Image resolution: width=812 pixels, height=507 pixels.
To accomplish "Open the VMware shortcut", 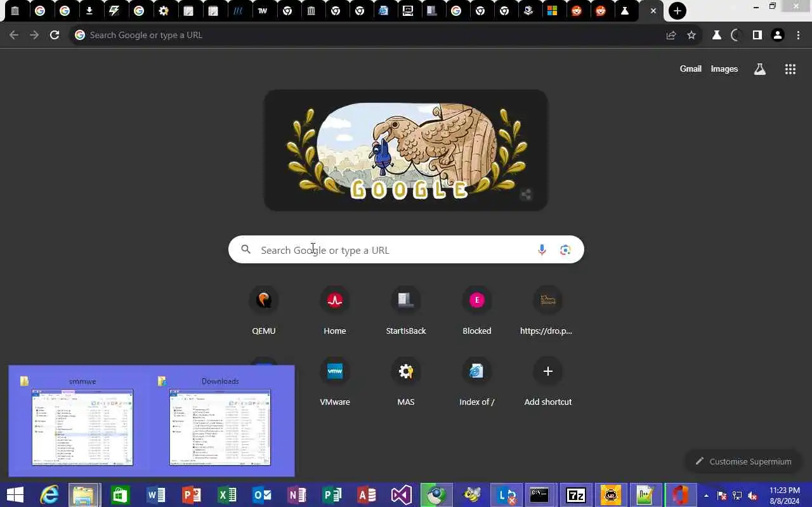I will (x=335, y=381).
